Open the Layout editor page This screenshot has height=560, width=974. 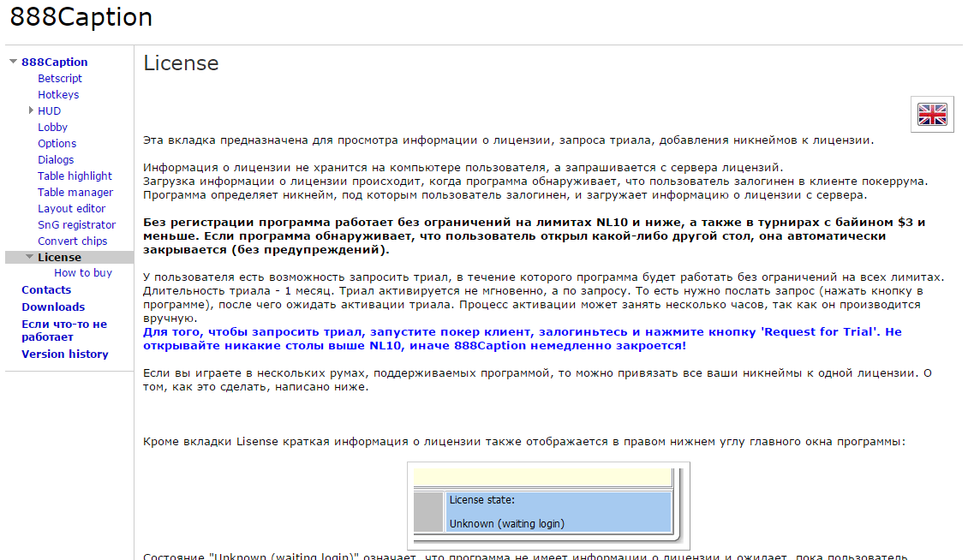point(71,209)
